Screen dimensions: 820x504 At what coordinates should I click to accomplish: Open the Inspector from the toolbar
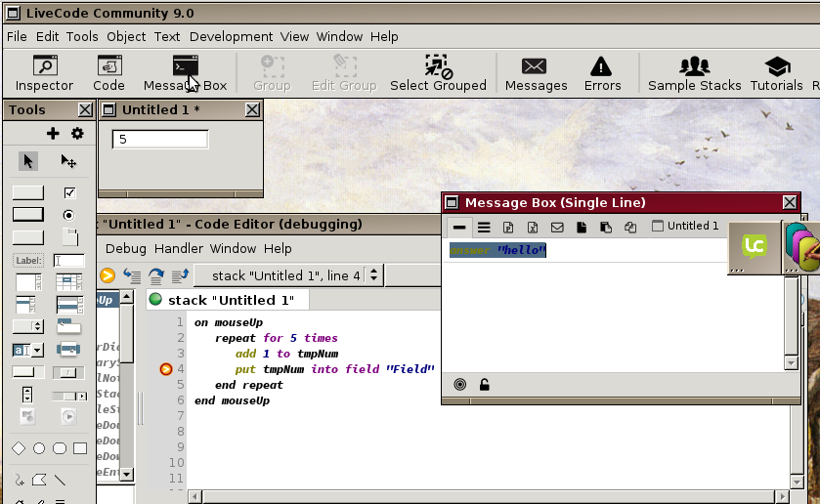(44, 74)
